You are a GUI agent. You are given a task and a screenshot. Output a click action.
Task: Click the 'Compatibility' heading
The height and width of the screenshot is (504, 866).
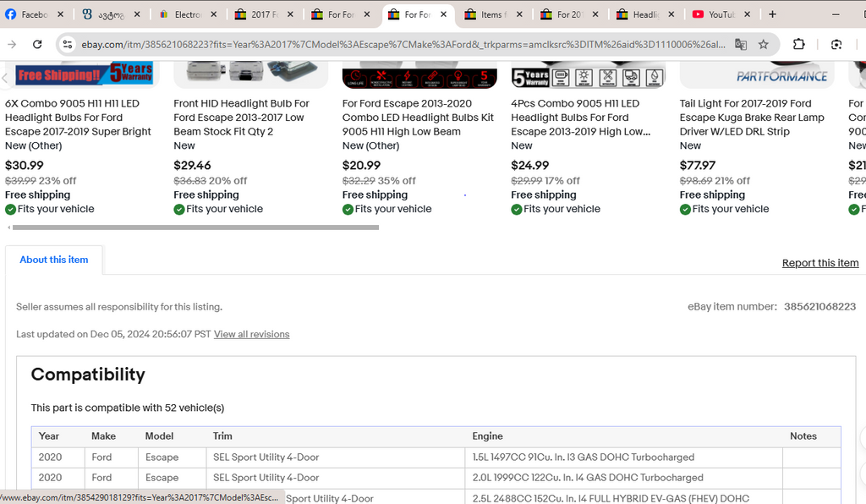tap(88, 375)
